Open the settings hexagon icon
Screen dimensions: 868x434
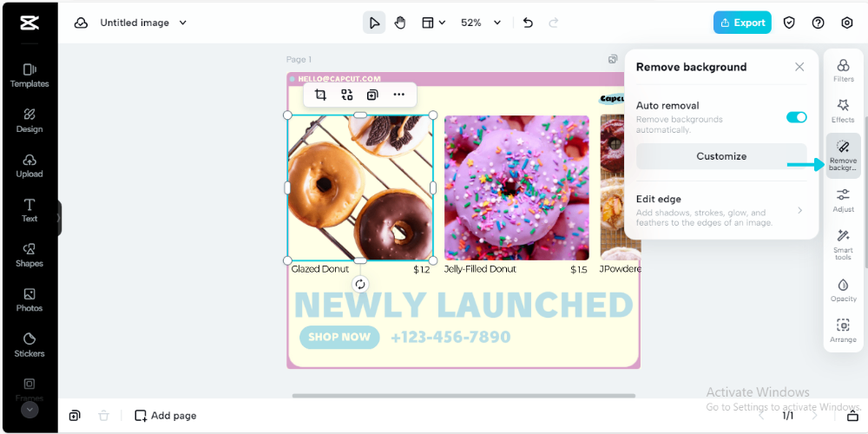[847, 23]
